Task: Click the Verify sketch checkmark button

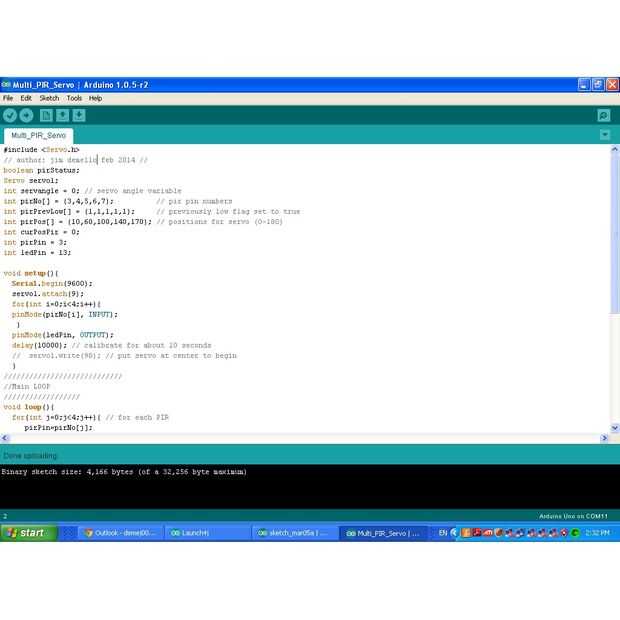Action: tap(10, 115)
